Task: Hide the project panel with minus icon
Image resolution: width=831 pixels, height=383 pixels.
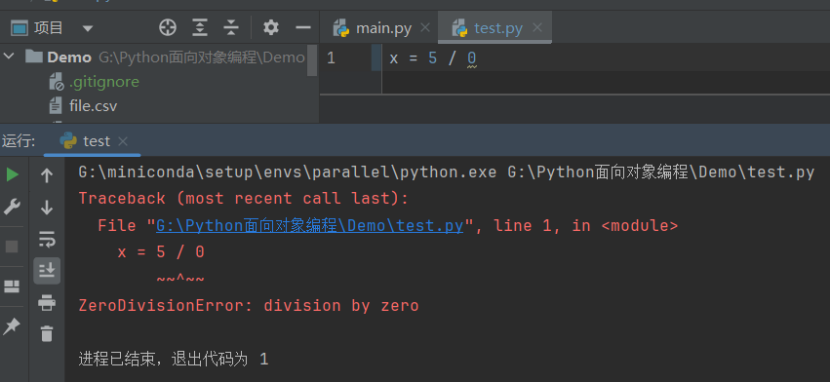Action: [x=303, y=28]
